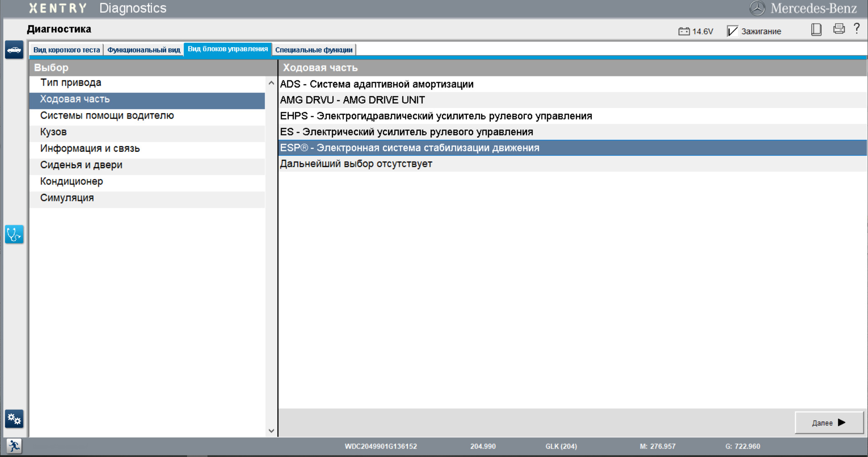Click the printer icon
The width and height of the screenshot is (868, 457).
(x=839, y=29)
